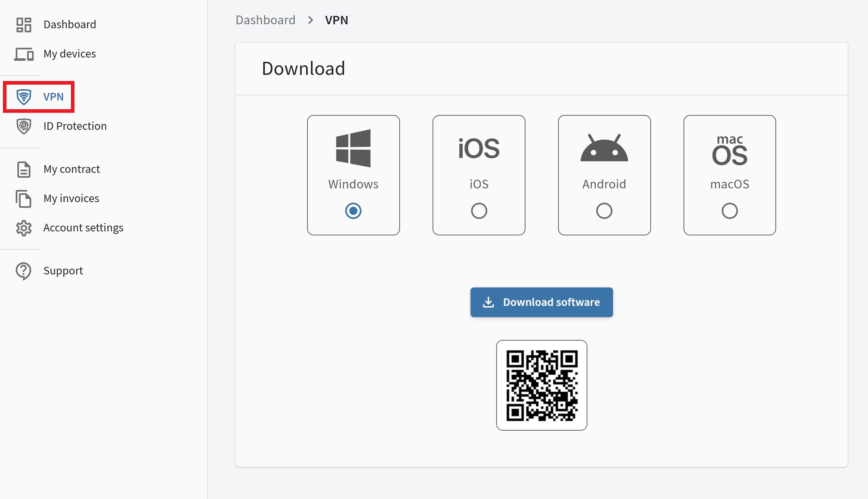Click the My devices icon
Image resolution: width=868 pixels, height=499 pixels.
click(24, 54)
